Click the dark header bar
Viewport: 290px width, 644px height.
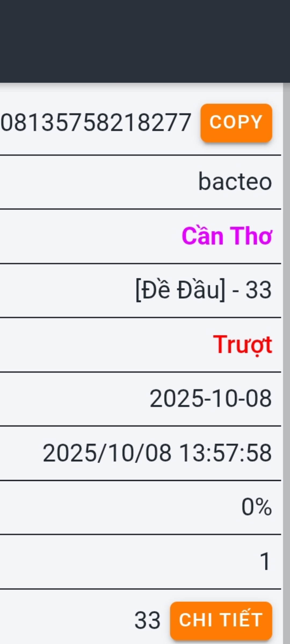145,41
